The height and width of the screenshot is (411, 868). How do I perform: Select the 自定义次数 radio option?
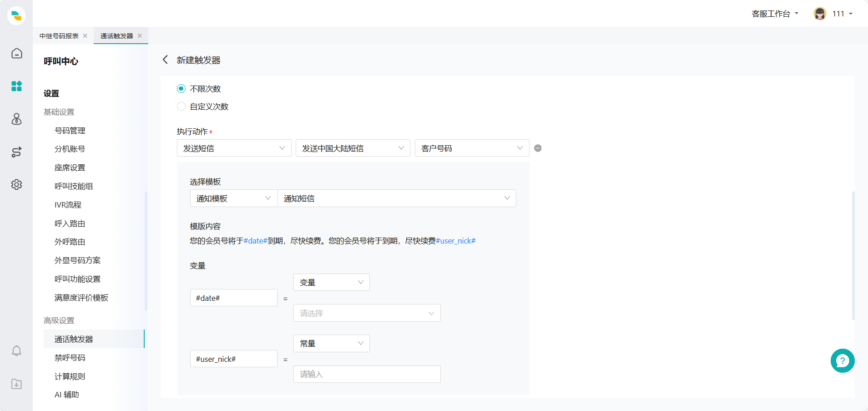point(181,107)
